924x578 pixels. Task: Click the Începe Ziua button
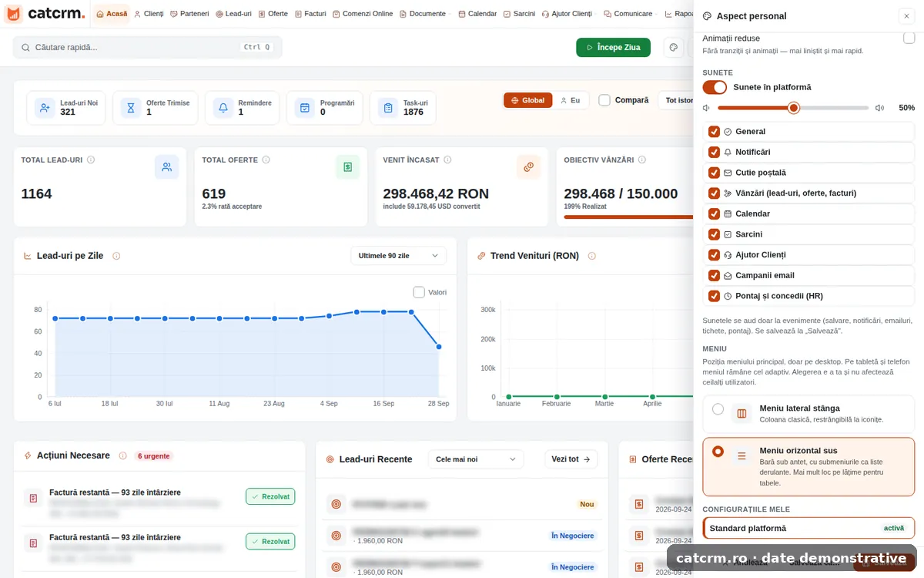point(613,47)
